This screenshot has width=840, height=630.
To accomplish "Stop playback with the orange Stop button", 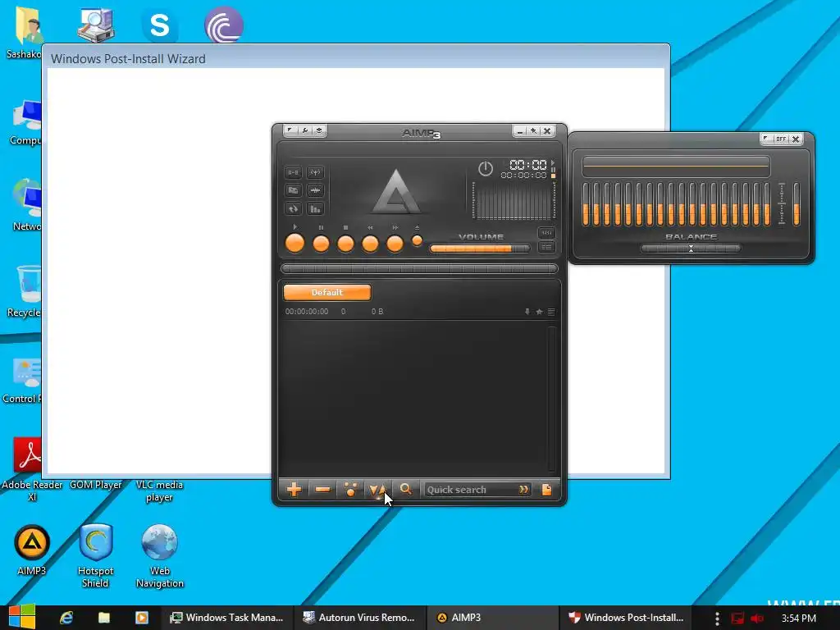I will [345, 244].
